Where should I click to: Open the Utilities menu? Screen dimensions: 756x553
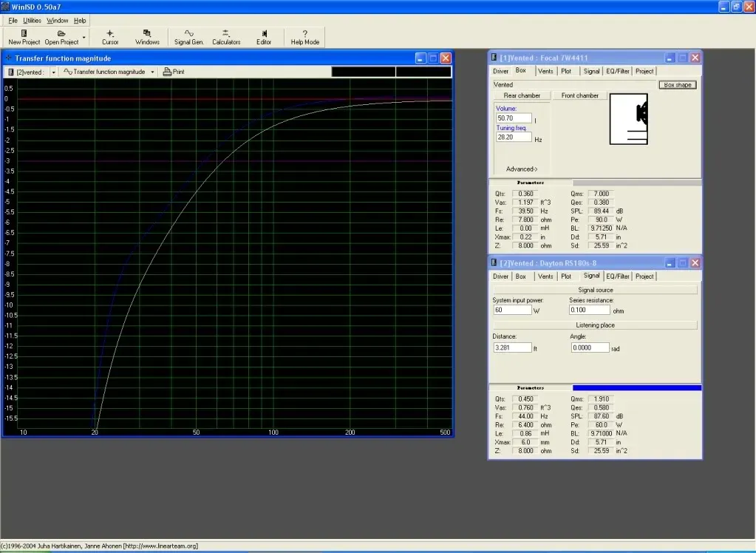(32, 20)
